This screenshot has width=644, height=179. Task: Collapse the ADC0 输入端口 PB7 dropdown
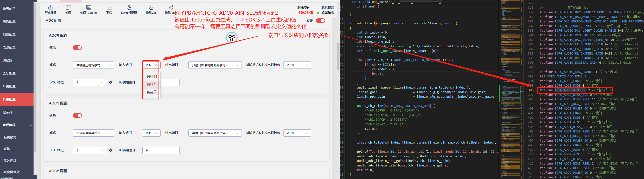pyautogui.click(x=151, y=65)
